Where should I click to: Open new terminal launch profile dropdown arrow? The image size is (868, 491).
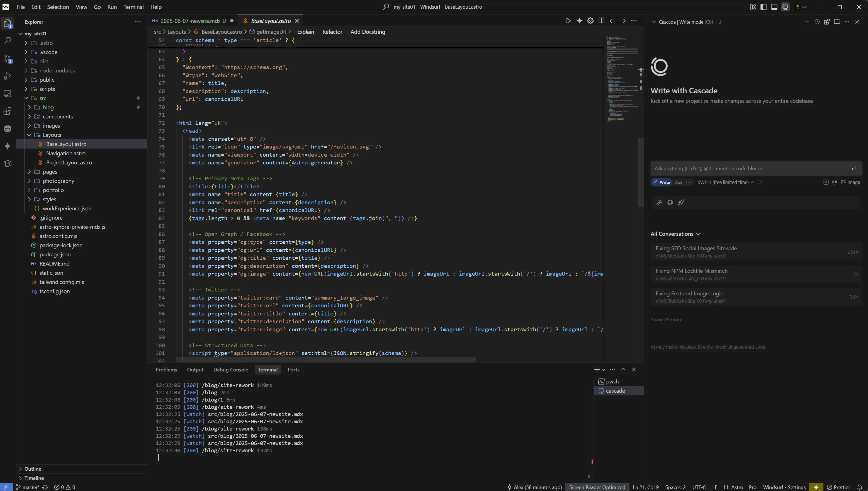click(x=604, y=370)
